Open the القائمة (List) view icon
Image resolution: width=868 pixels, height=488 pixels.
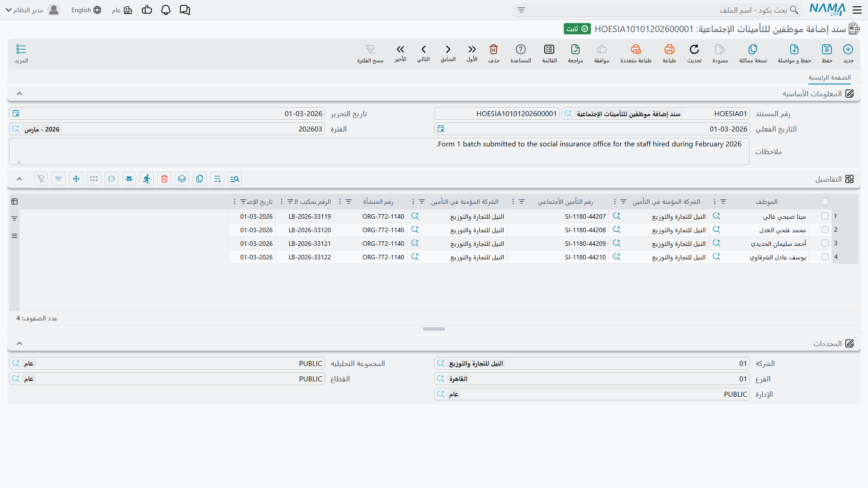(549, 49)
